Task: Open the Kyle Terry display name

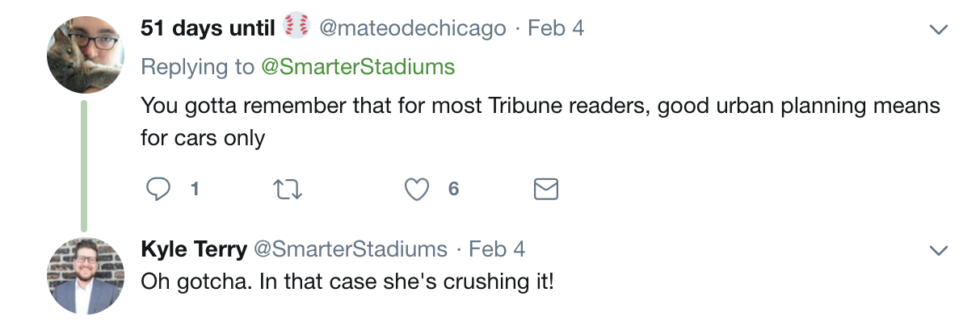Action: (194, 249)
